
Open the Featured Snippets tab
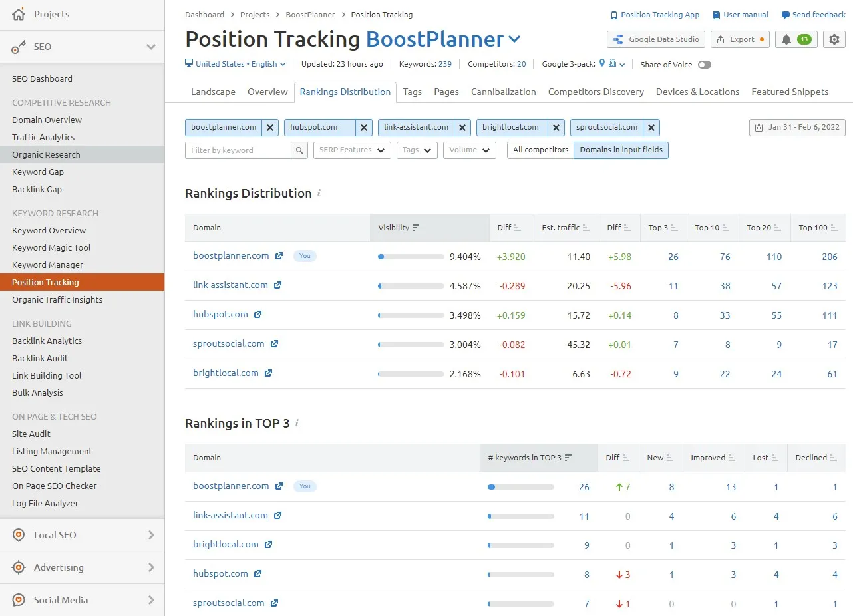789,92
